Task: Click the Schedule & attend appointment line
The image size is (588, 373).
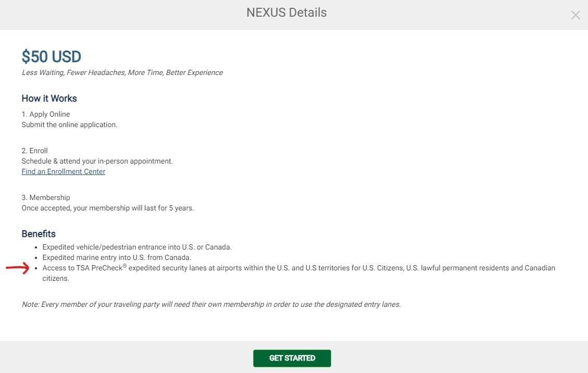Action: pos(97,161)
